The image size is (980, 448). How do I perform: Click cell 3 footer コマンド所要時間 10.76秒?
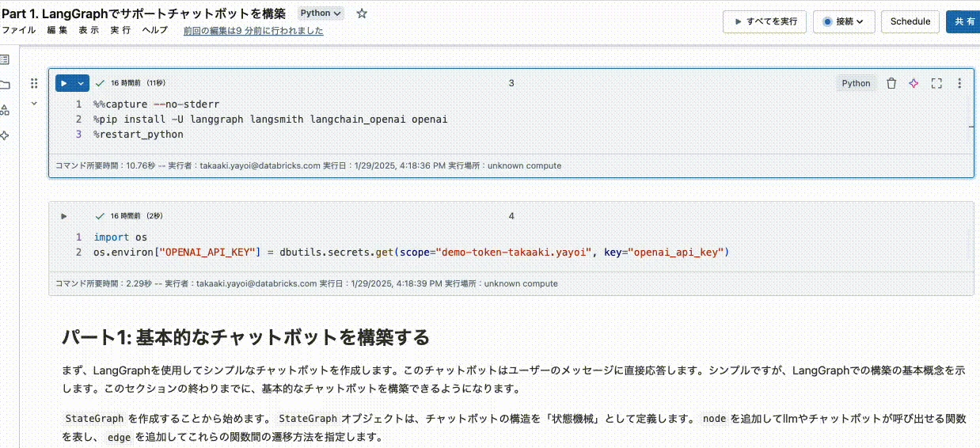308,166
